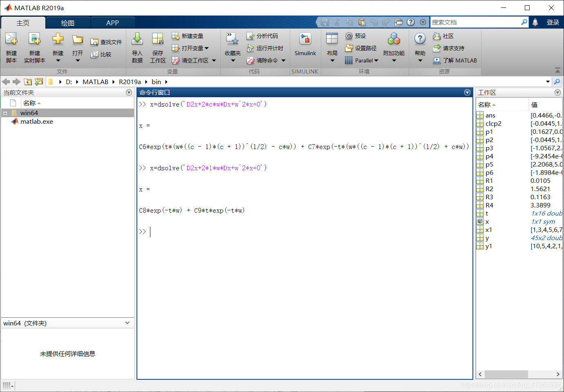Click 设置路径 to set the path
564x392 pixels.
[361, 48]
